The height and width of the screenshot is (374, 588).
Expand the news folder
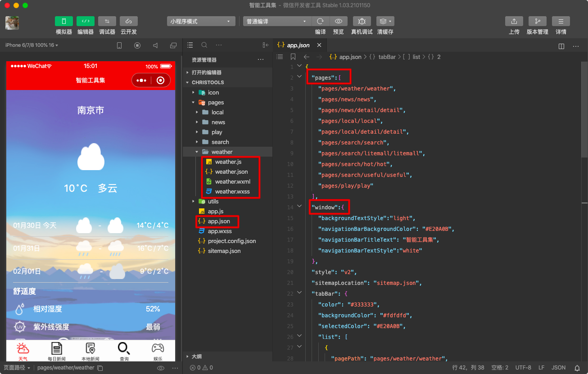(x=227, y=122)
